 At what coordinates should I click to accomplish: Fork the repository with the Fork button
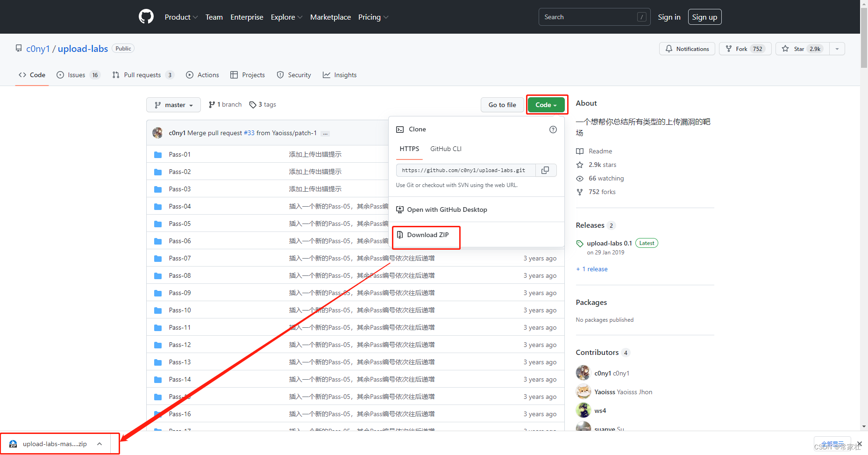point(745,49)
